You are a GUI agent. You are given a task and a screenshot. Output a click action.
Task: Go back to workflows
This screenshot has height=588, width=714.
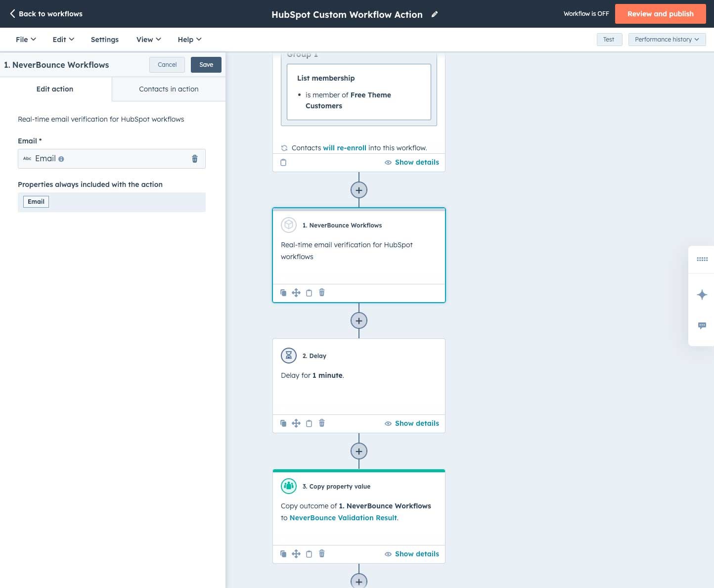click(x=46, y=14)
